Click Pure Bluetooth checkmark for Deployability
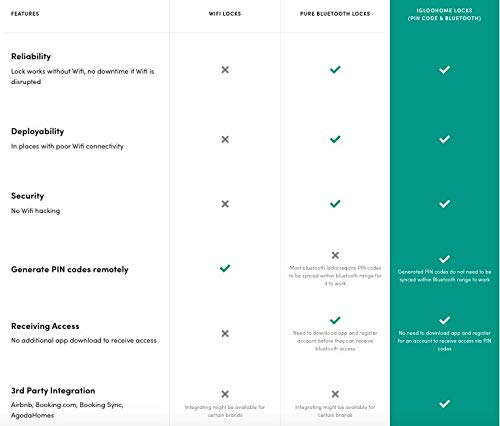Screen dimensions: 500x426 pos(335,139)
